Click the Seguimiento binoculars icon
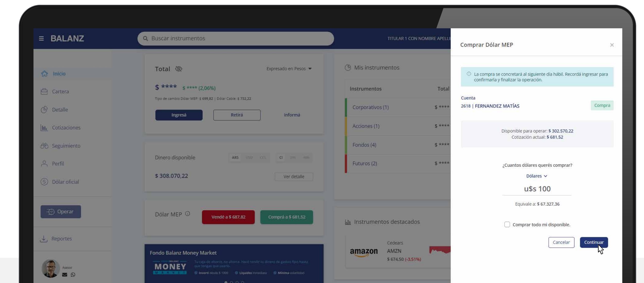 click(x=44, y=146)
